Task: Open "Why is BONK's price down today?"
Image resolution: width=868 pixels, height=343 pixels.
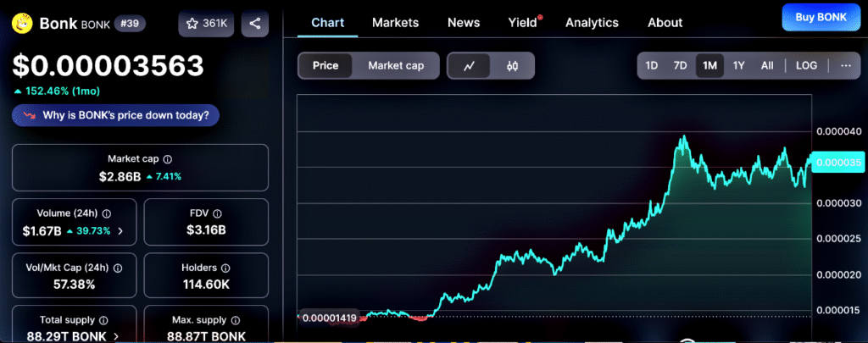Action: coord(115,115)
